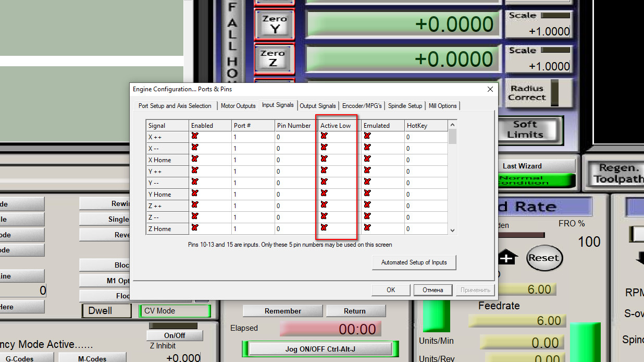This screenshot has height=362, width=644.
Task: Click Automated Setup of Inputs button
Action: (414, 262)
